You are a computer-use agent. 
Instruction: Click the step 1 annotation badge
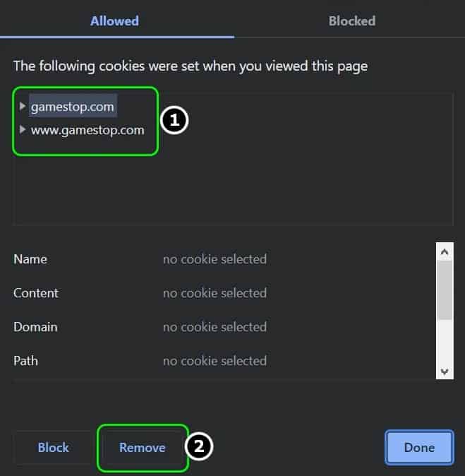click(174, 120)
